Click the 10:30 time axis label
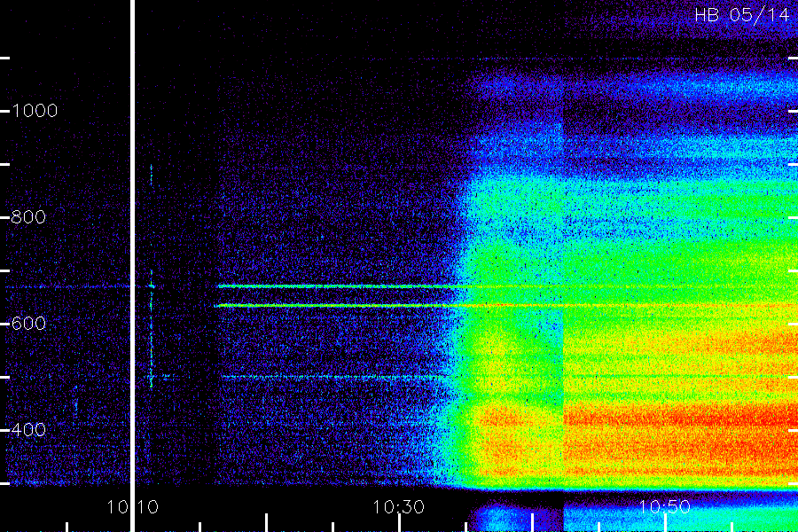 point(398,507)
